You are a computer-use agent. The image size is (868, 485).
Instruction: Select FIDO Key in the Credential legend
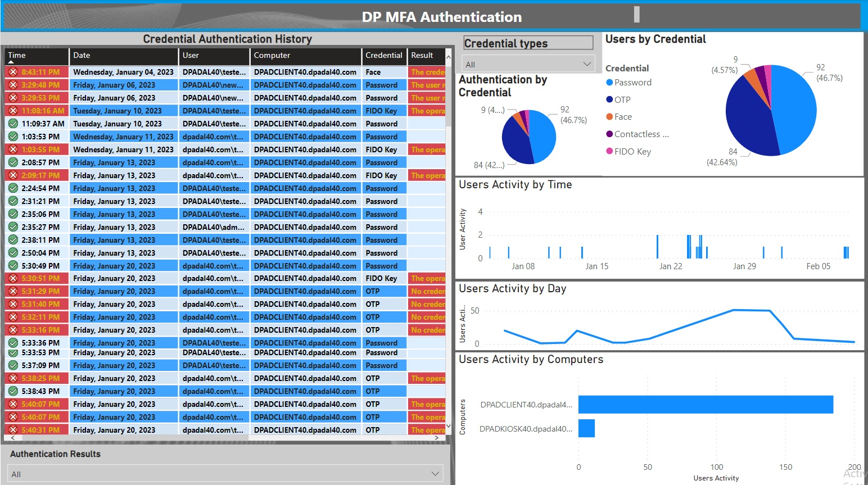point(632,152)
